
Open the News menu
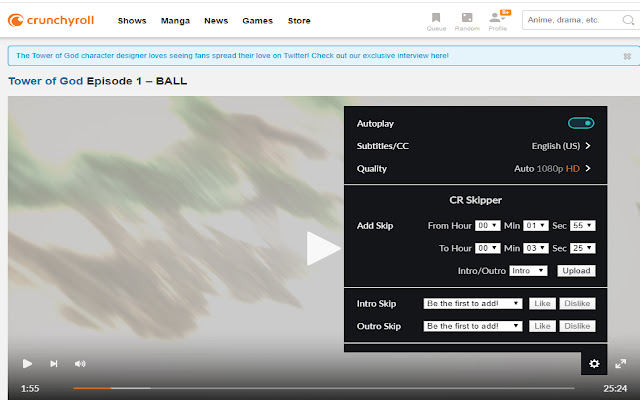click(216, 20)
